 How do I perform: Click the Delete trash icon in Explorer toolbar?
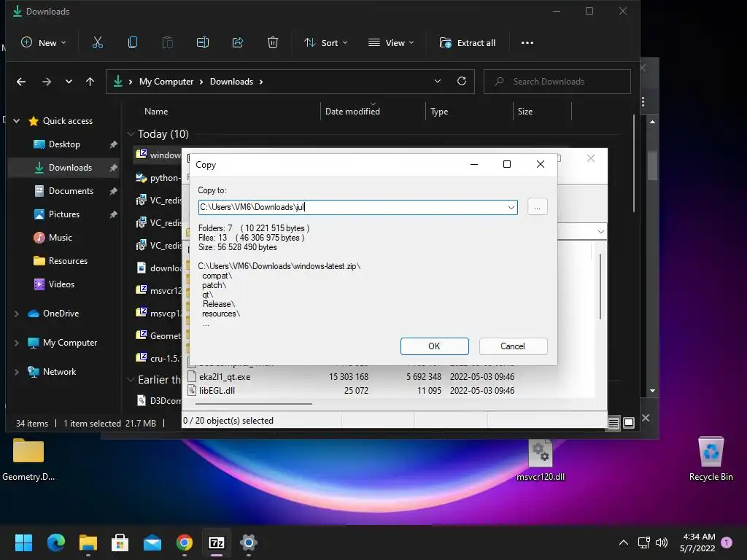pos(273,43)
